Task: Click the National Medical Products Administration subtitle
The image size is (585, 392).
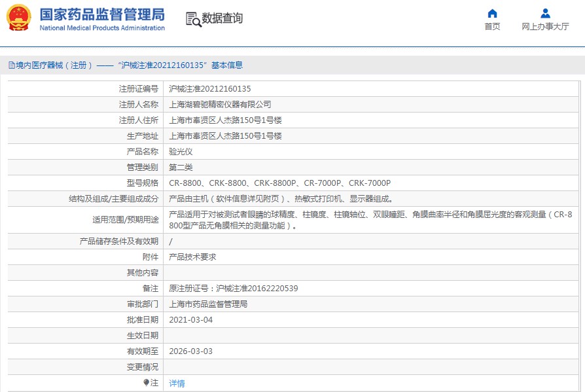Action: coord(102,28)
